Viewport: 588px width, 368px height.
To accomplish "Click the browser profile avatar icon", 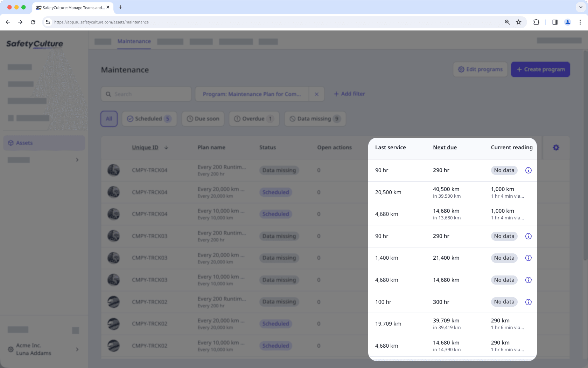I will pyautogui.click(x=567, y=22).
